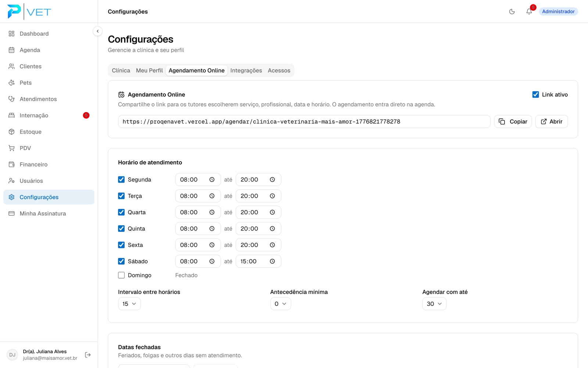Viewport: 588px width, 368px height.
Task: Click Quinta start time field
Action: [x=198, y=229]
